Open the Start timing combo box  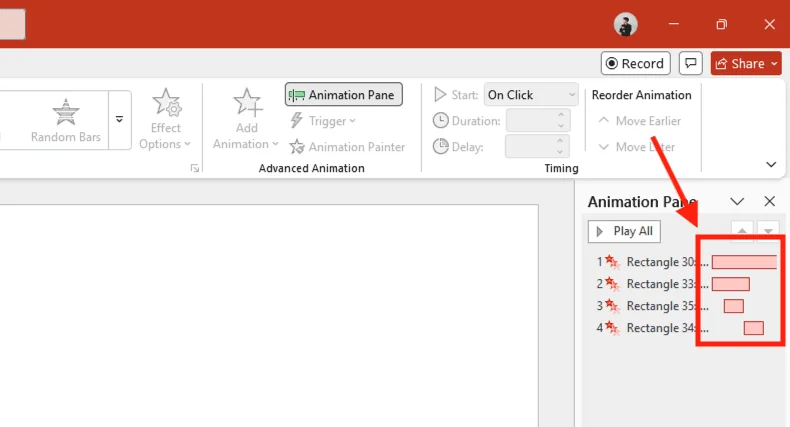[x=531, y=95]
